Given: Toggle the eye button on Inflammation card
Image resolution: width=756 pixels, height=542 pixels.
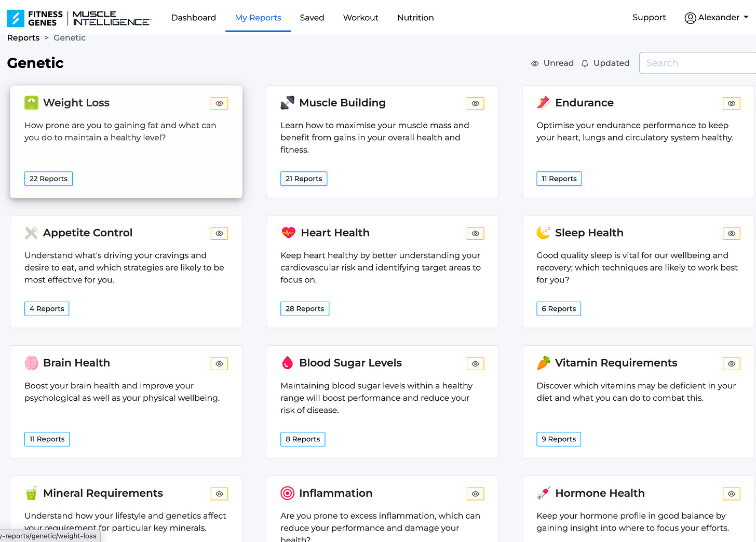Looking at the screenshot, I should 475,494.
